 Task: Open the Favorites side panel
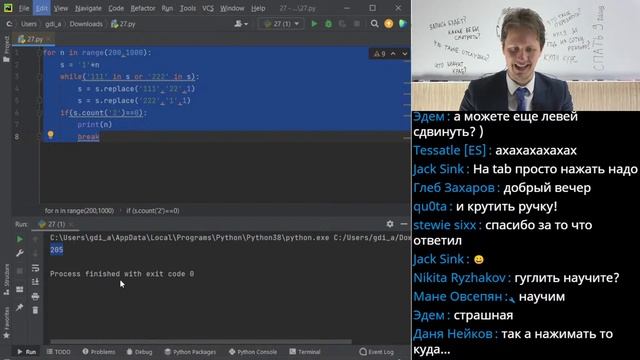click(6, 322)
